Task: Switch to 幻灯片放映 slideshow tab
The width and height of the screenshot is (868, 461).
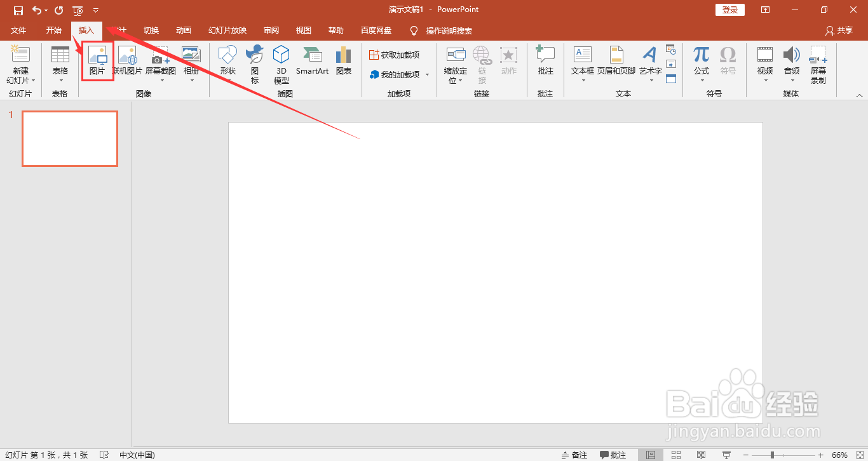Action: click(x=227, y=30)
